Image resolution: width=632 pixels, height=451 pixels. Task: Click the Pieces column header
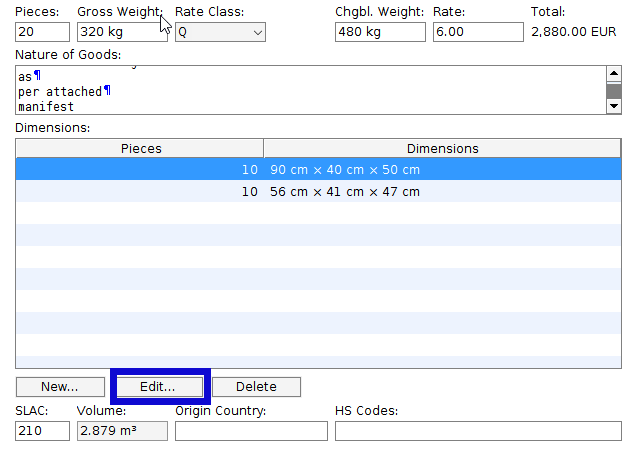point(140,148)
